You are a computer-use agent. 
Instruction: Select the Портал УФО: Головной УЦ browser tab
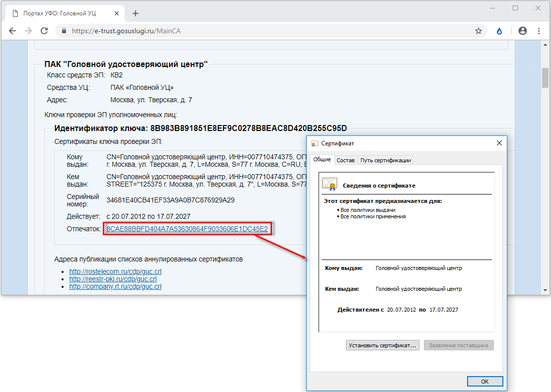coord(65,13)
